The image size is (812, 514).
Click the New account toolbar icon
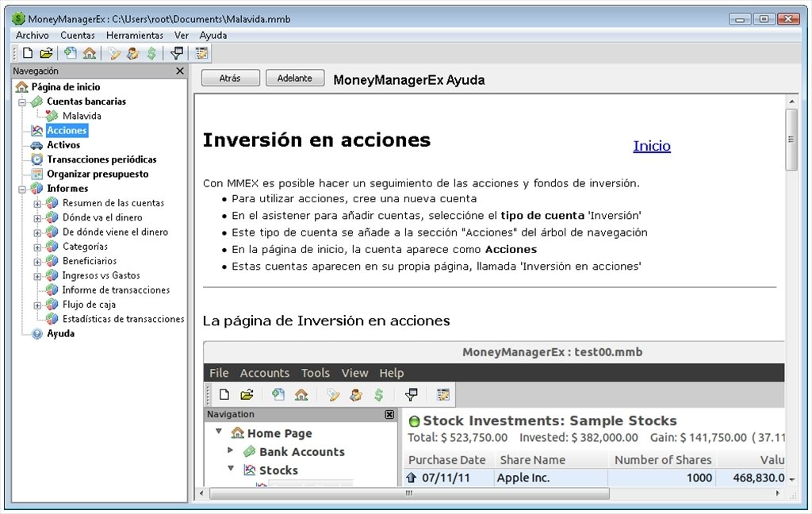point(71,53)
